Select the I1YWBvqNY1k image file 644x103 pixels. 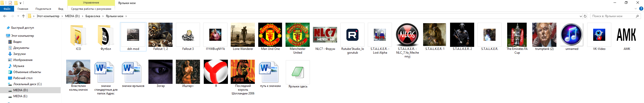click(215, 35)
